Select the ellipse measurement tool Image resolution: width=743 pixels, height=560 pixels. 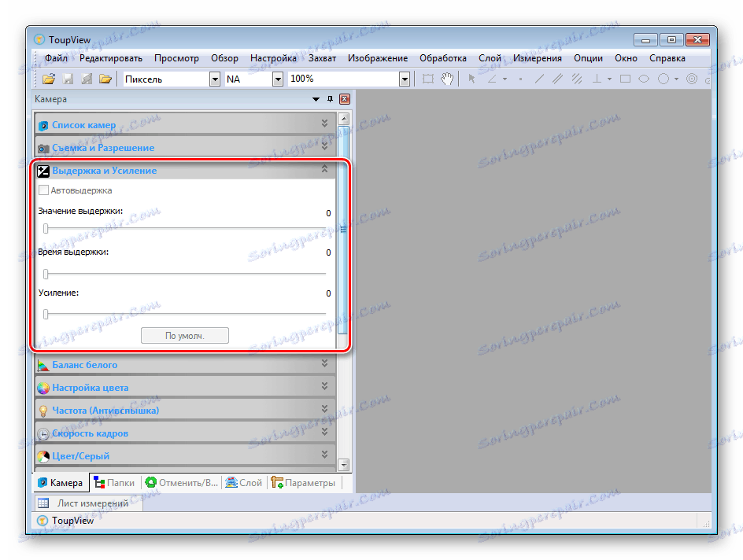click(x=644, y=79)
